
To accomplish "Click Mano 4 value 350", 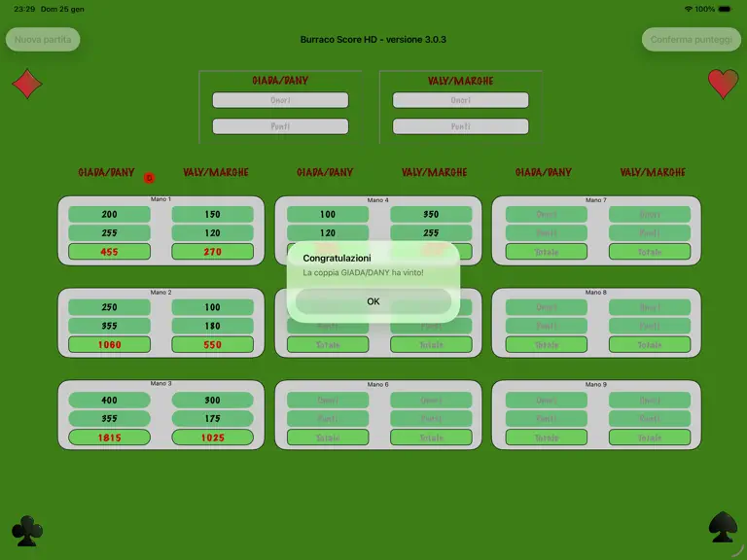I will pos(431,214).
